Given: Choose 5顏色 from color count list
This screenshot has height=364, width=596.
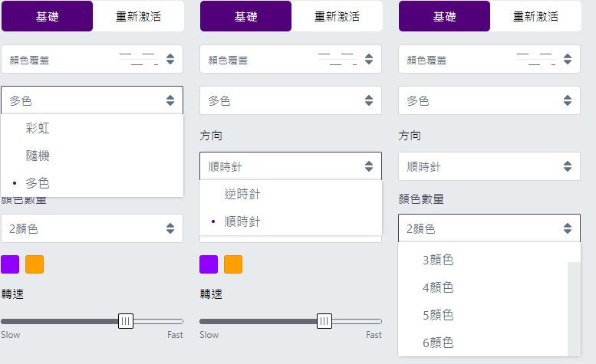Looking at the screenshot, I should (482, 315).
